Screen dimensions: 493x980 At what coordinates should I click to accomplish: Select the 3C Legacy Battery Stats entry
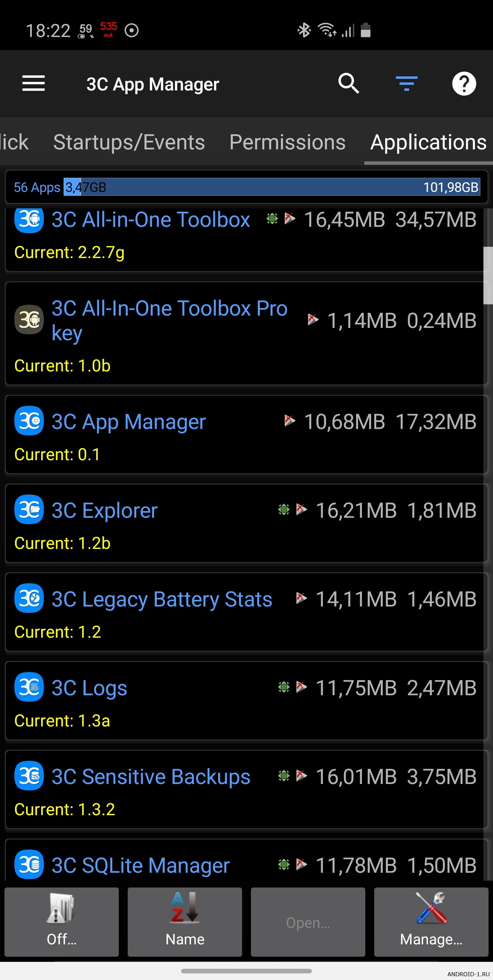coord(246,612)
